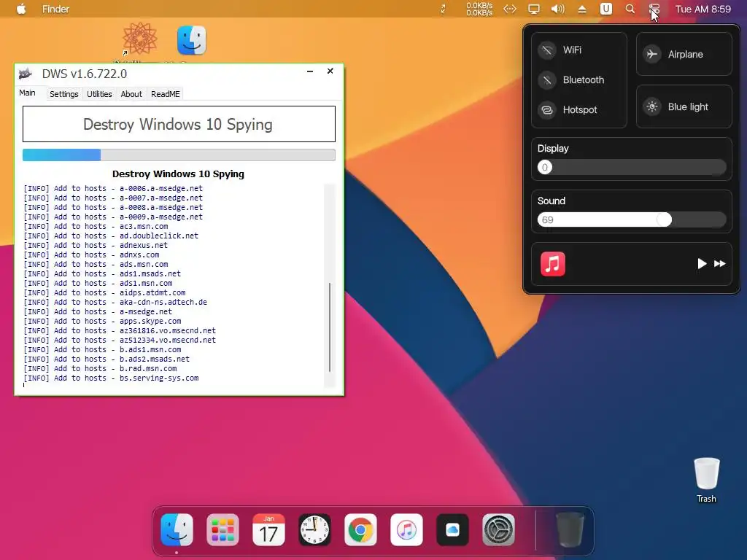The width and height of the screenshot is (747, 560).
Task: Click the log line apps.skype.com
Action: (x=102, y=321)
